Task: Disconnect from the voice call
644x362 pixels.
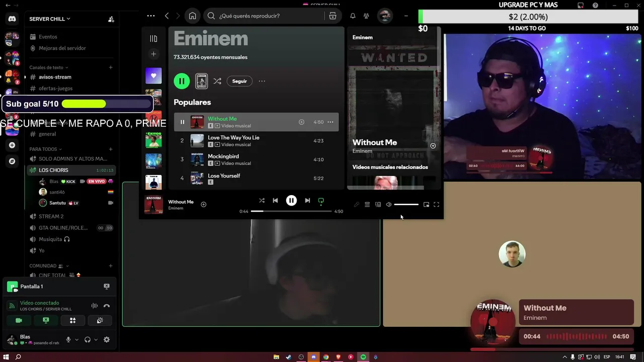Action: (107, 306)
